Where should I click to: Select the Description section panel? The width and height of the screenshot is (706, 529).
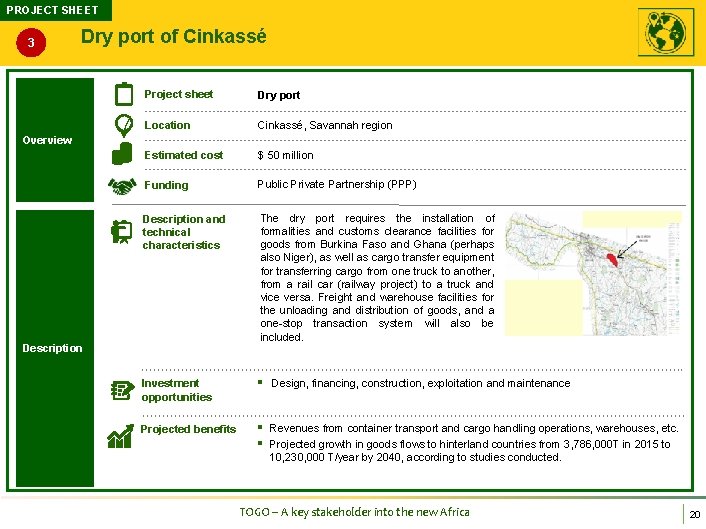pos(55,348)
